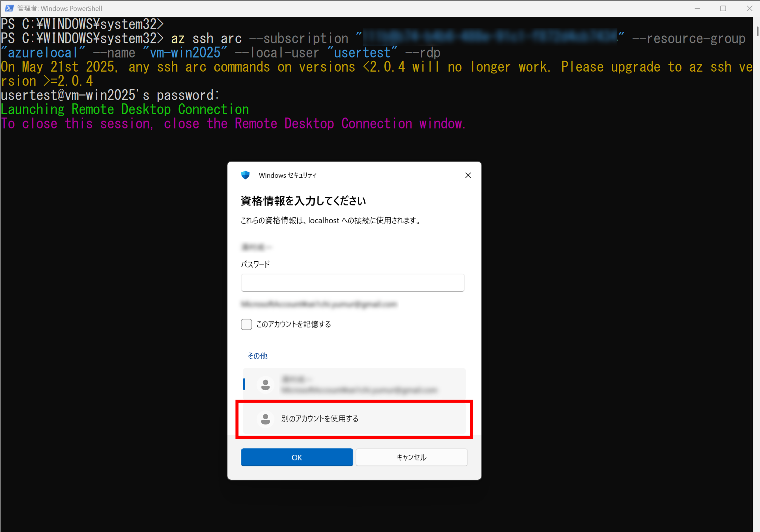Cancel the dialog with キャンセル
The height and width of the screenshot is (532, 760).
[x=411, y=457]
